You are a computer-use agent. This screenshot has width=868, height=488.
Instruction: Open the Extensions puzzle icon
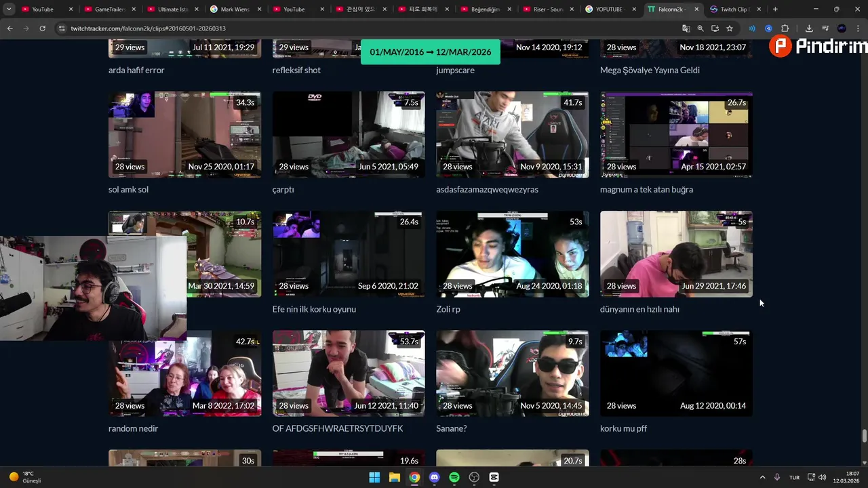[785, 28]
